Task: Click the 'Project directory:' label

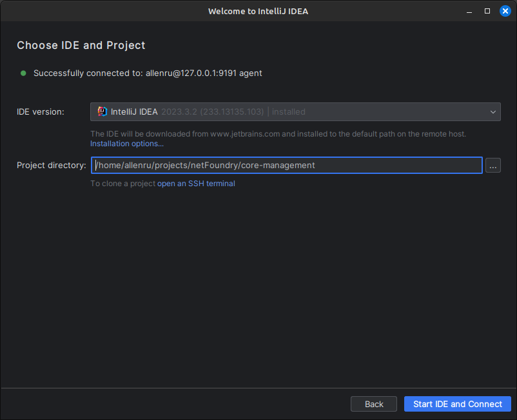Action: (52, 166)
